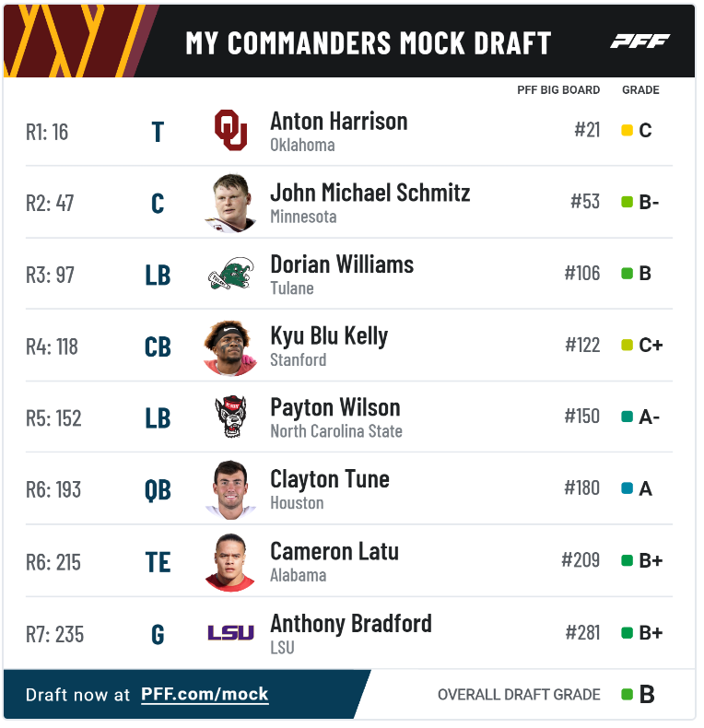
Task: Click the NC State wolf logo
Action: 230,417
